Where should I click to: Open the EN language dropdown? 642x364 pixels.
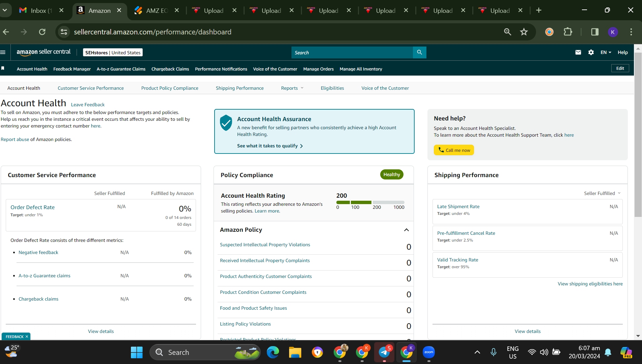[x=606, y=52]
